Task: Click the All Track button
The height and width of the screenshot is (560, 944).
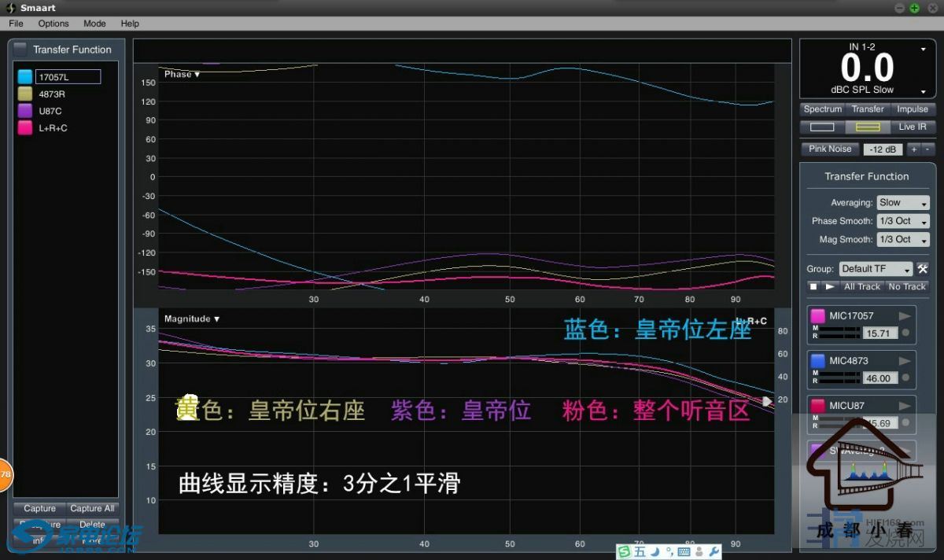Action: 862,287
